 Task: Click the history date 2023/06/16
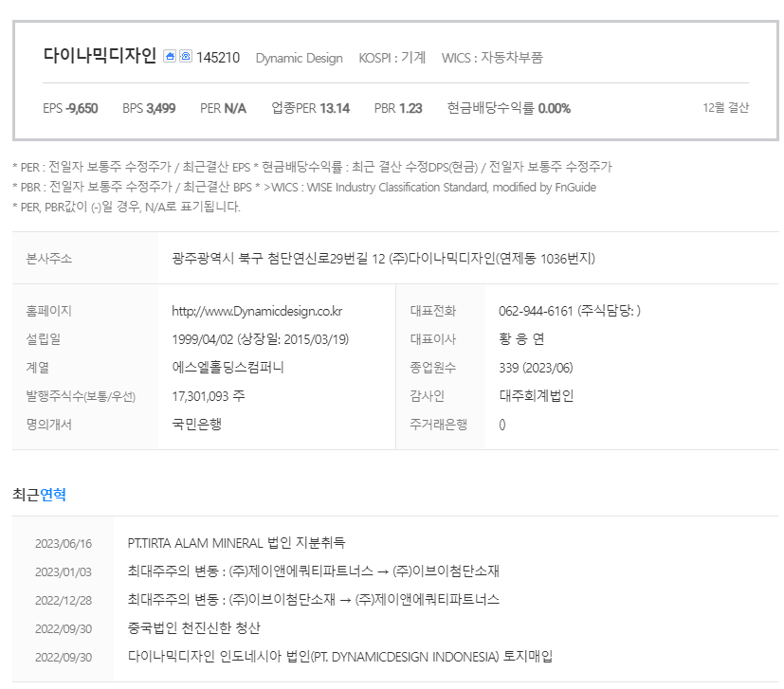64,543
